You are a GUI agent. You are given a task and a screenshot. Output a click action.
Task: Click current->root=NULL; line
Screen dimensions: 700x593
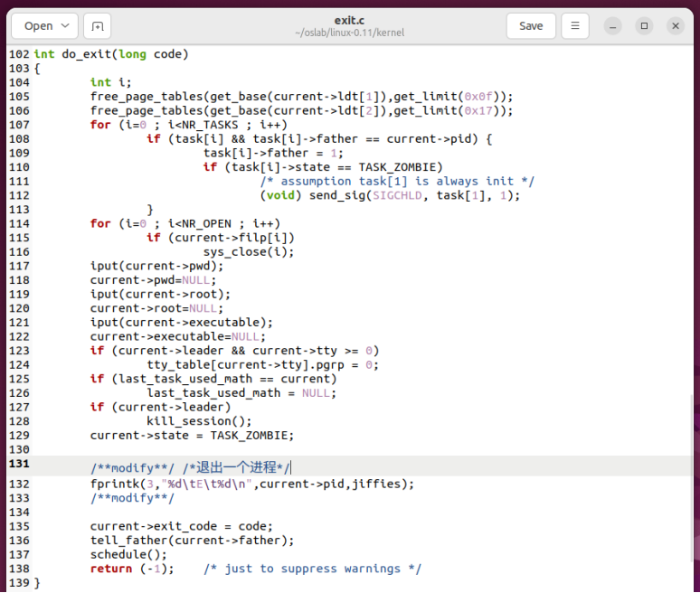tap(156, 309)
